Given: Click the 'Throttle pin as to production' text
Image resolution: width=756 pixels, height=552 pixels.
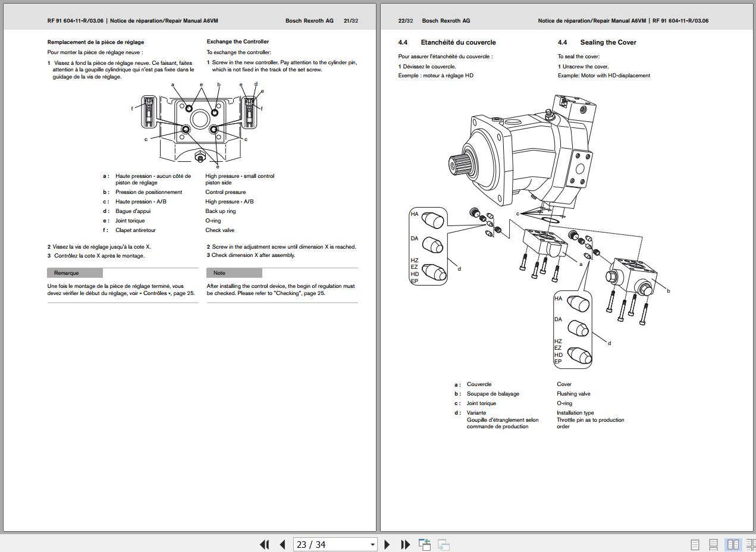Looking at the screenshot, I should [x=591, y=420].
